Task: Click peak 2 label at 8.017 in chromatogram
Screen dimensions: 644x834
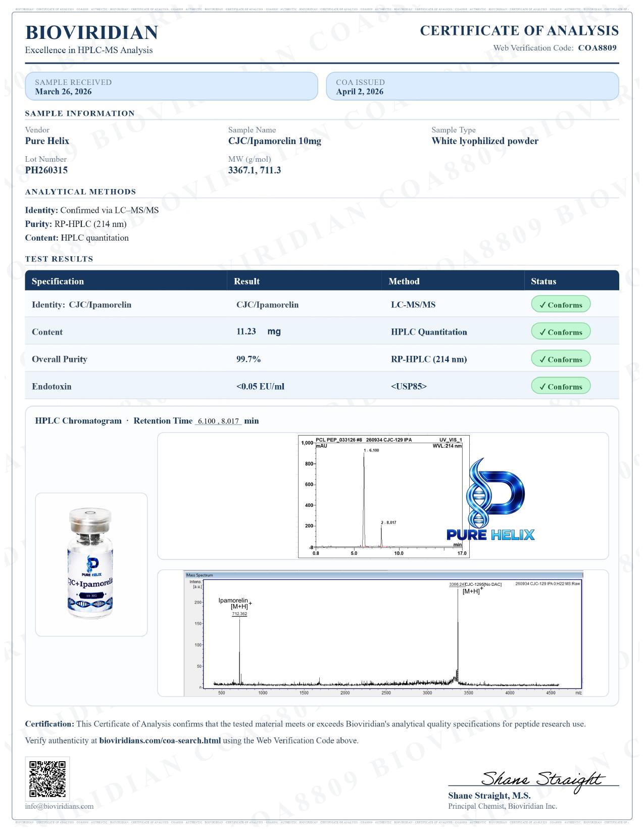Action: tap(388, 522)
